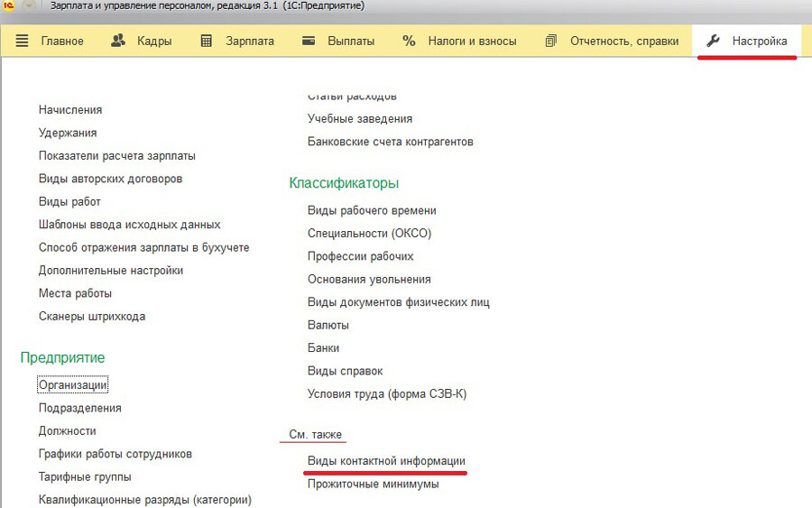Open Основания увольнения link
The image size is (812, 508).
(369, 279)
